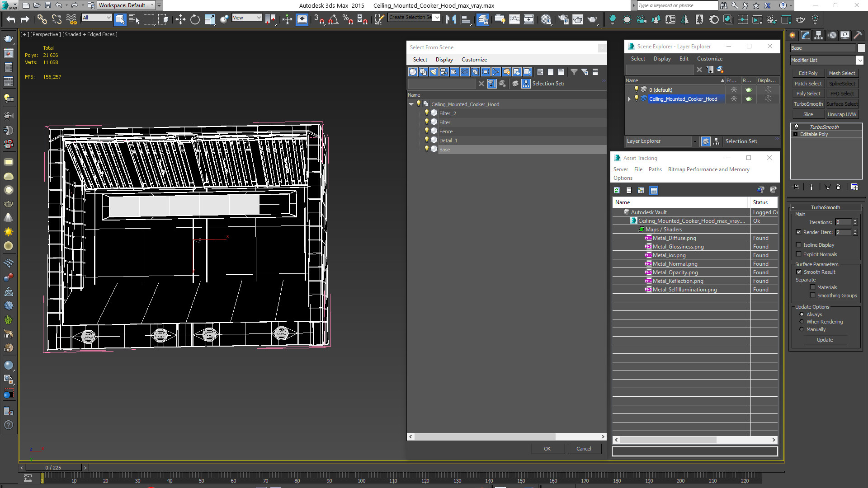Open Bitmap Performance and Memory menu
Image resolution: width=868 pixels, height=488 pixels.
[x=708, y=169]
